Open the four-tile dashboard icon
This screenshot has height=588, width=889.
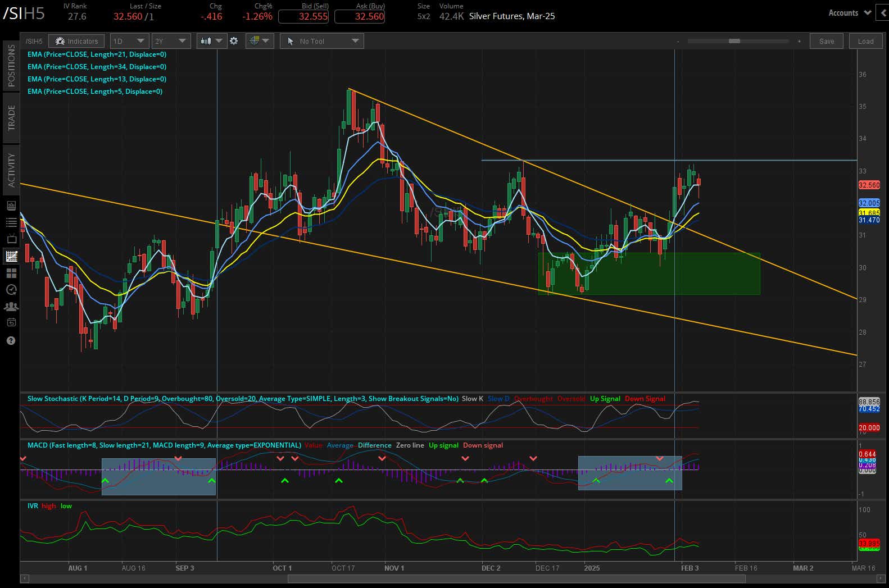click(11, 274)
